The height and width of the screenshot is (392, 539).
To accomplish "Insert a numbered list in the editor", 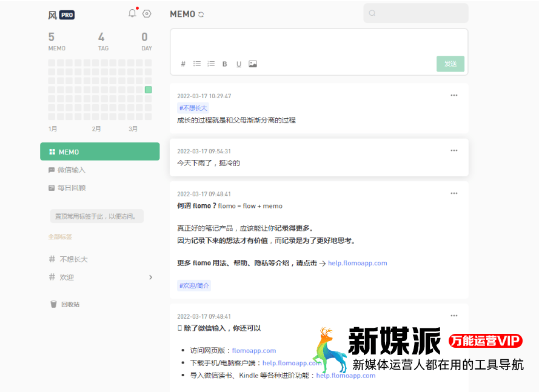I will [x=211, y=64].
